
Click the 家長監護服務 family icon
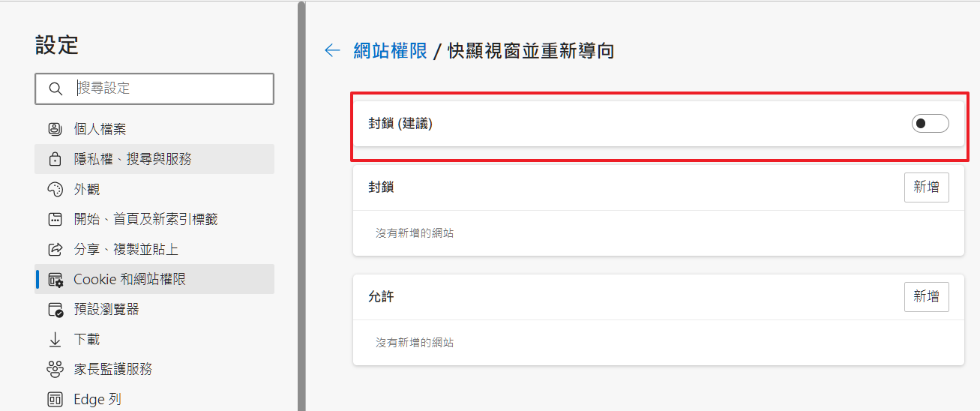[x=55, y=369]
